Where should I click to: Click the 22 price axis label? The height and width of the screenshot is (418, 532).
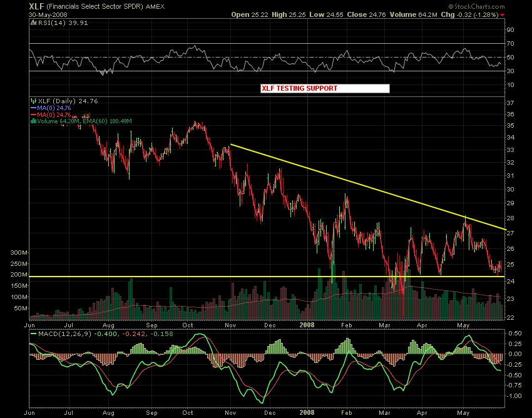tap(510, 318)
